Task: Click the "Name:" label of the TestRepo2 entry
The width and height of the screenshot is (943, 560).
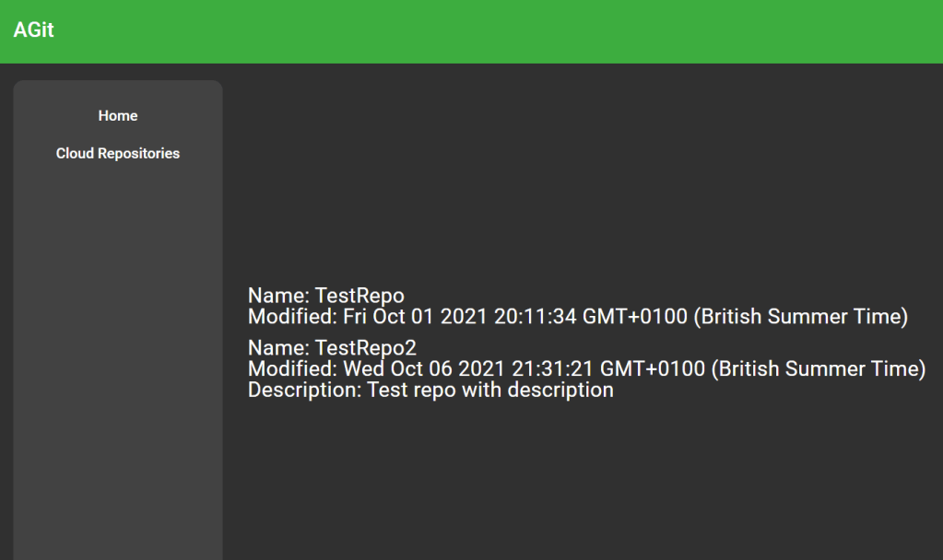Action: coord(278,348)
